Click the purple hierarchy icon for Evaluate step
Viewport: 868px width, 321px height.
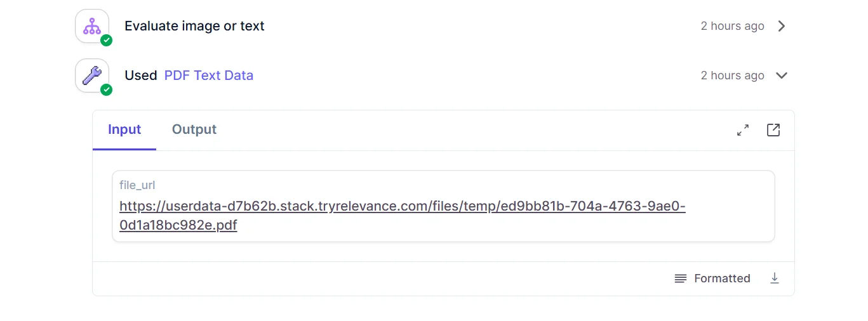click(91, 26)
